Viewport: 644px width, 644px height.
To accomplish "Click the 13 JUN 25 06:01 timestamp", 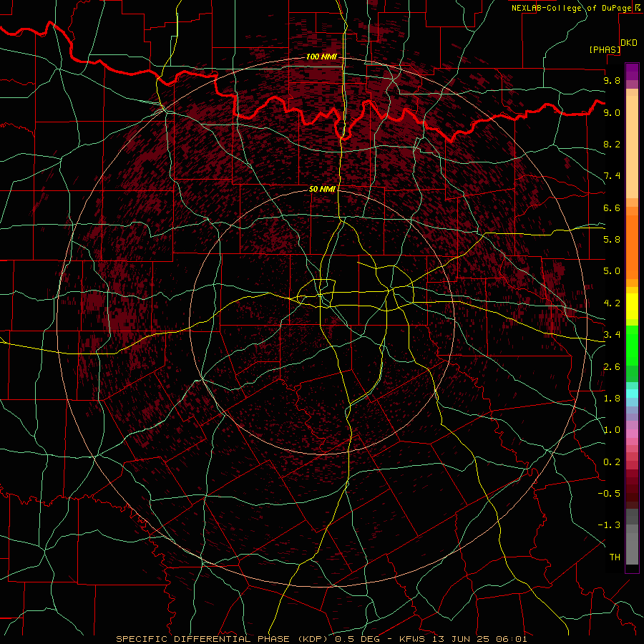I will click(x=478, y=639).
